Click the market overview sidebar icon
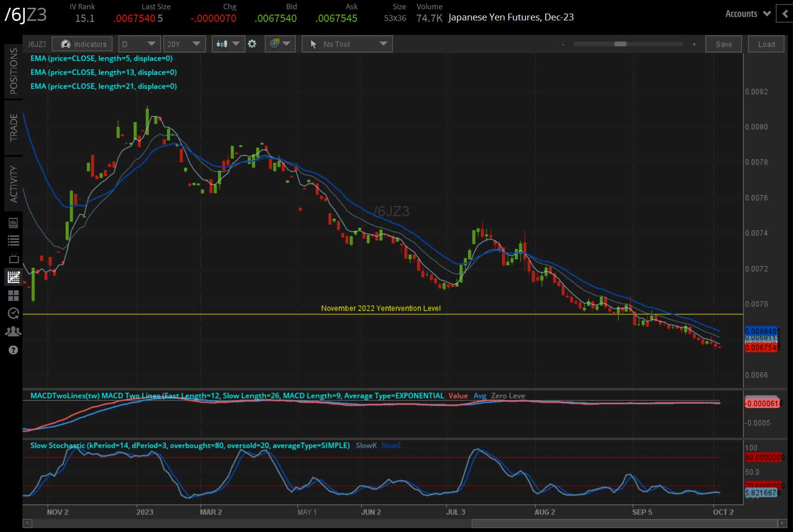793x532 pixels. [x=13, y=223]
